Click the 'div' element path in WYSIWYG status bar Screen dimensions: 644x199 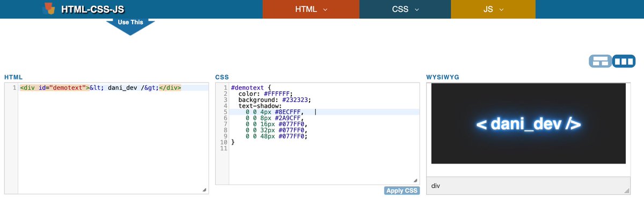coord(436,186)
